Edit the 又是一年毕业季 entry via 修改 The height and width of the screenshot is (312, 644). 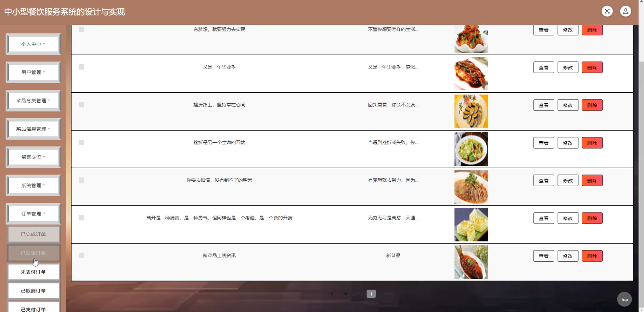[x=568, y=67]
